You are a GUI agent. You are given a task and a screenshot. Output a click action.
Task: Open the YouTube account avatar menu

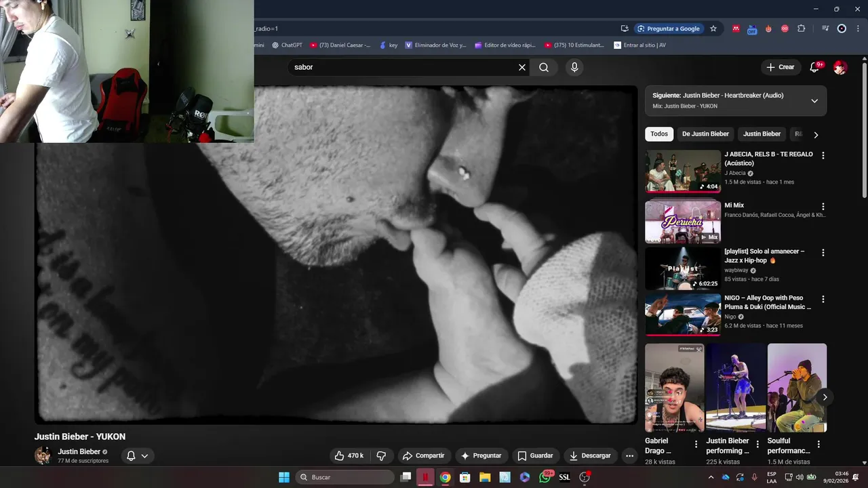(x=840, y=67)
